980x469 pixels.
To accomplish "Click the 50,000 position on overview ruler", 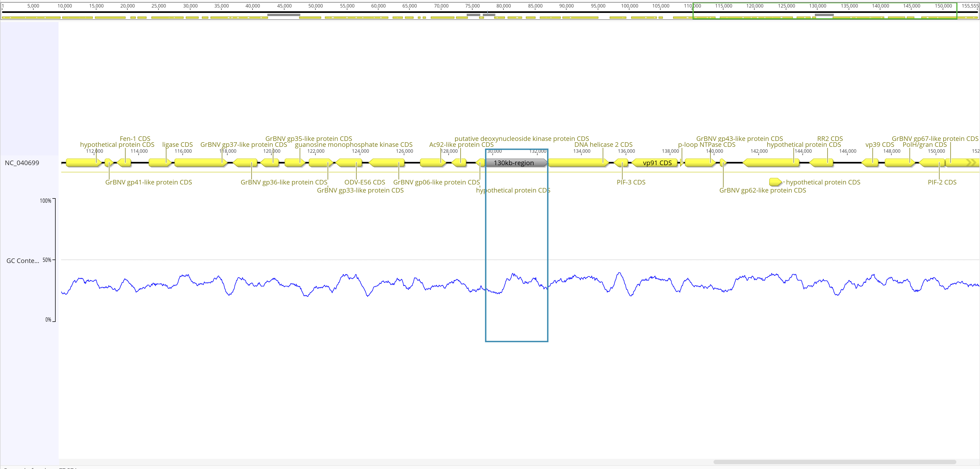I will pos(315,6).
